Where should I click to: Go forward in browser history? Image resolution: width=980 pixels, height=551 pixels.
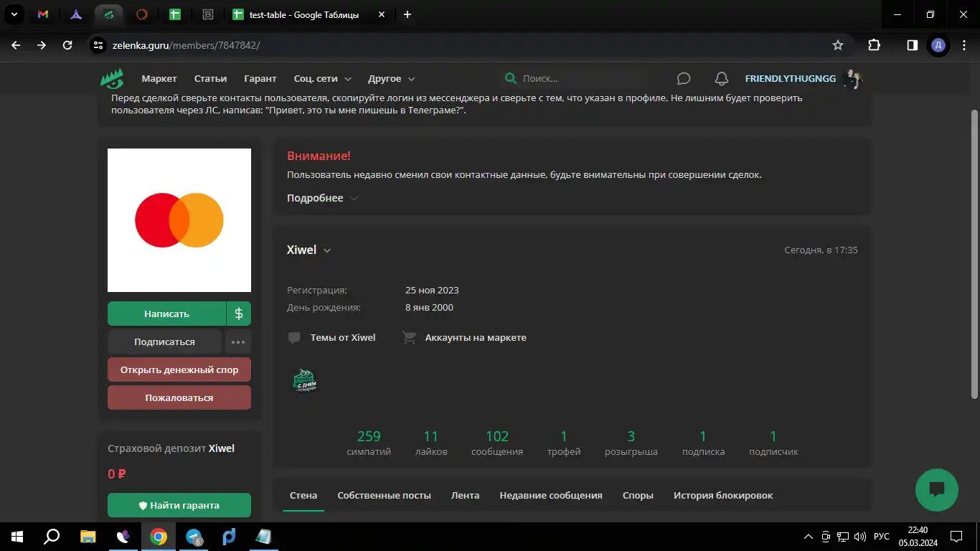point(42,45)
